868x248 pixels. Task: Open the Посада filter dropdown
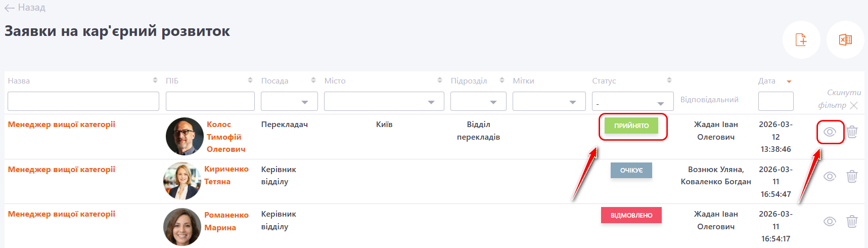click(x=289, y=102)
